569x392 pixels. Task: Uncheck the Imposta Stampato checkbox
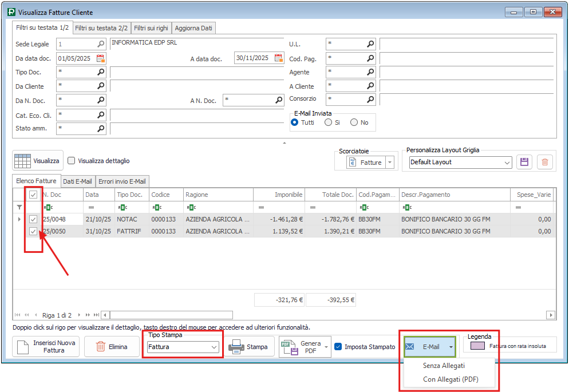point(338,347)
